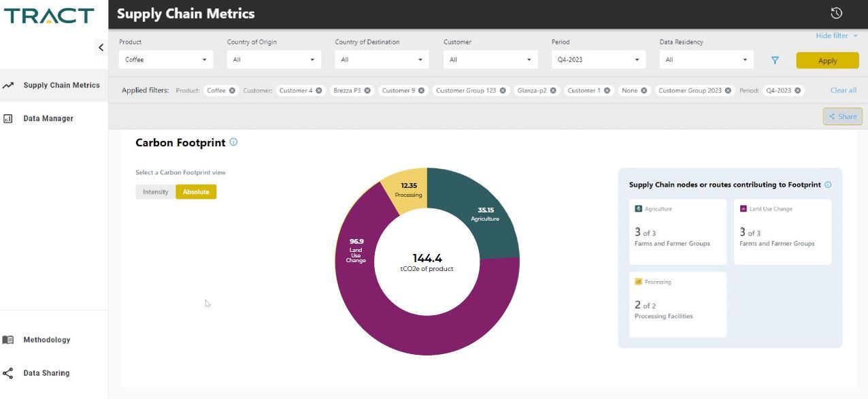
Task: Remove the Brezza P3 filter chip
Action: tap(367, 91)
